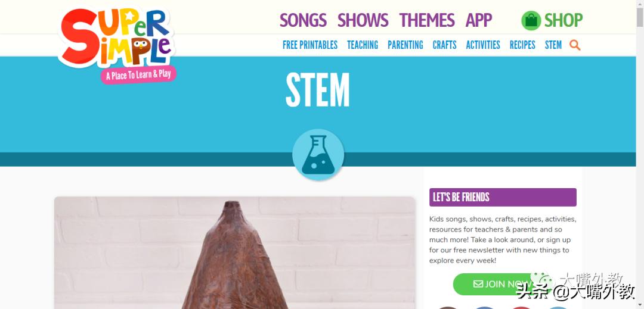Screen dimensions: 644x309
Task: Open the orange search magnifier icon
Action: 575,45
